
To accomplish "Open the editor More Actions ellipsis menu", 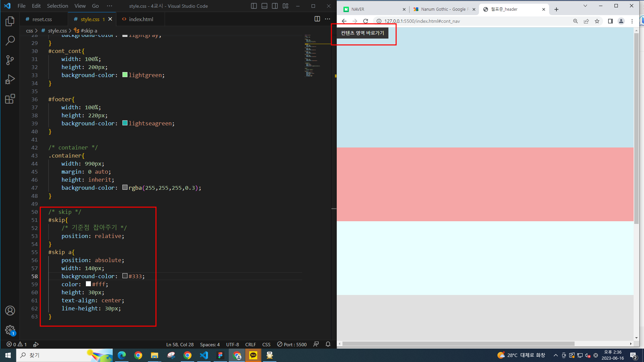I will [x=328, y=19].
